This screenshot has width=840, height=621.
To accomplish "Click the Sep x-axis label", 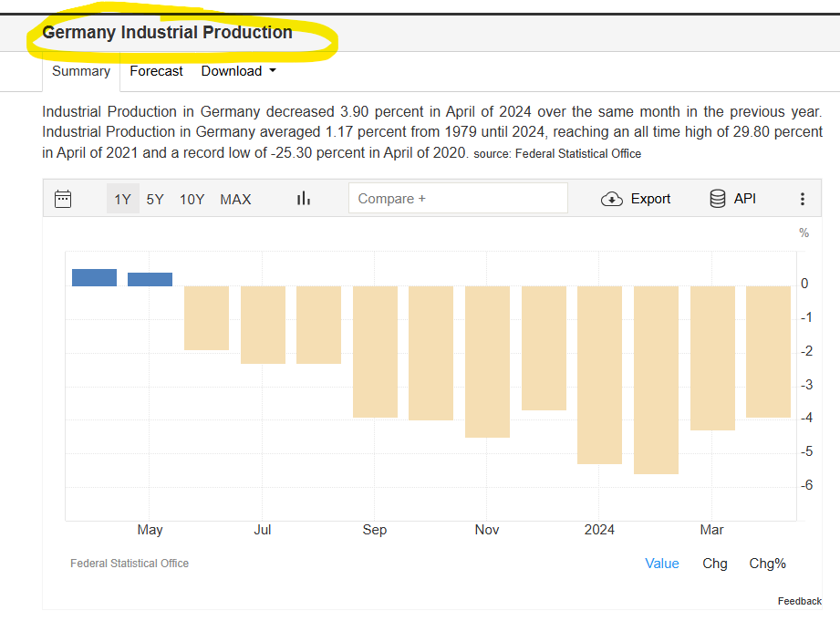I will pos(375,530).
